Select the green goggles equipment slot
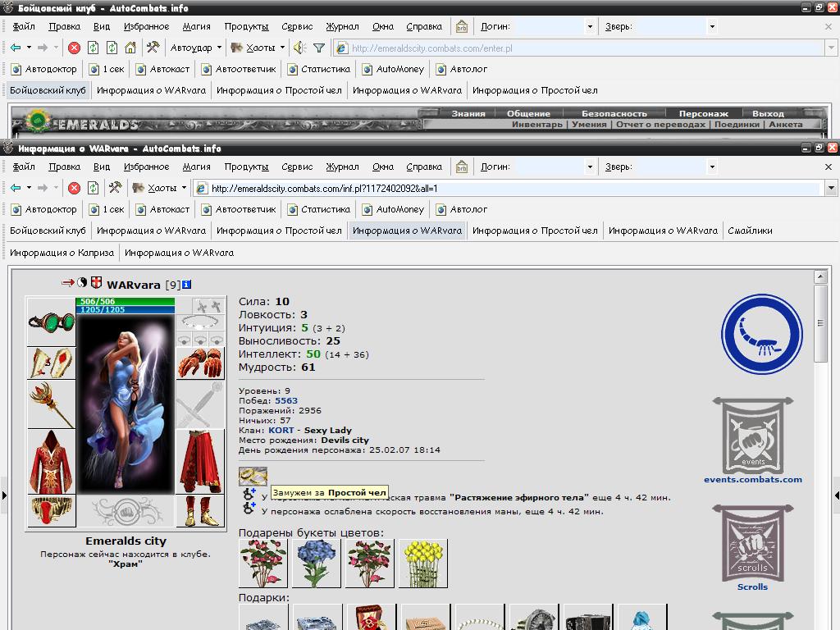Image resolution: width=840 pixels, height=630 pixels. coord(51,322)
